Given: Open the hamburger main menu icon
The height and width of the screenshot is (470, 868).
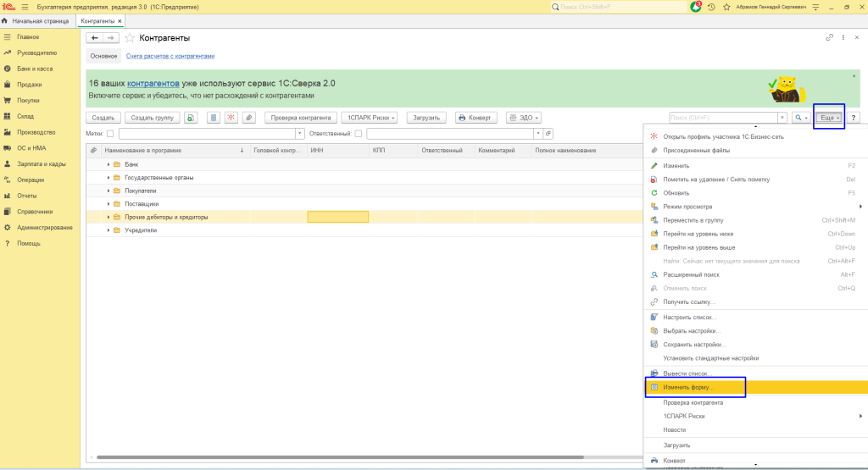Looking at the screenshot, I should point(24,7).
